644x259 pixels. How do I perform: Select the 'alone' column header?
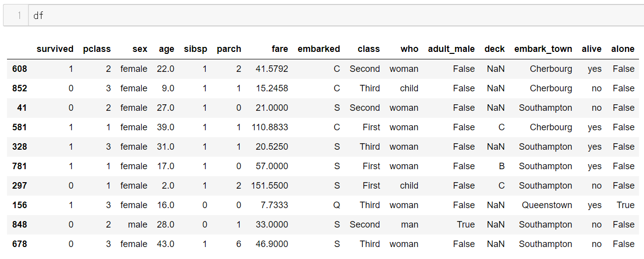tap(623, 49)
